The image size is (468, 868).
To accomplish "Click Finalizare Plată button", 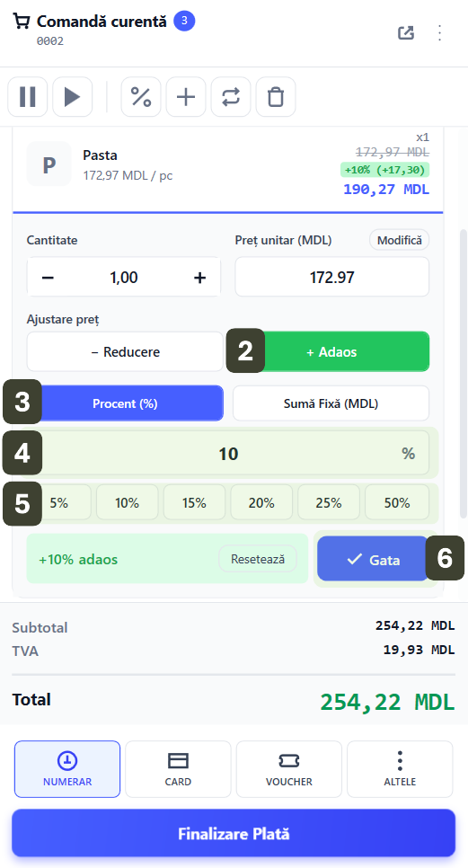I will tap(234, 833).
